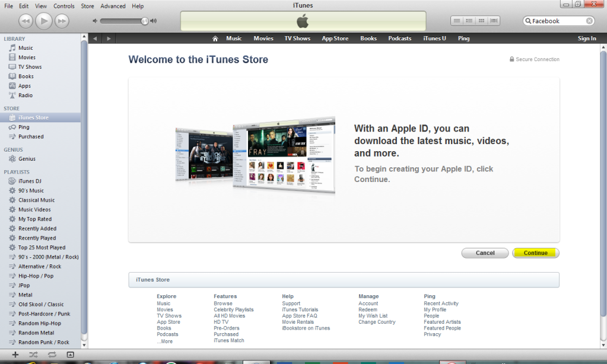Viewport: 607px width, 364px height.
Task: Open the iTunes U store tab
Action: coord(434,39)
